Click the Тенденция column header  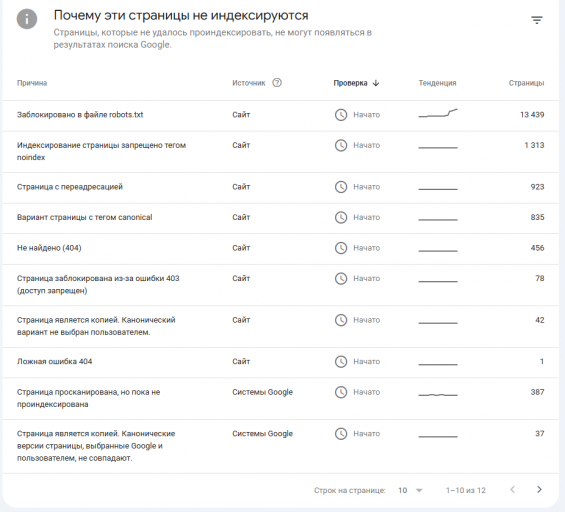pos(437,83)
